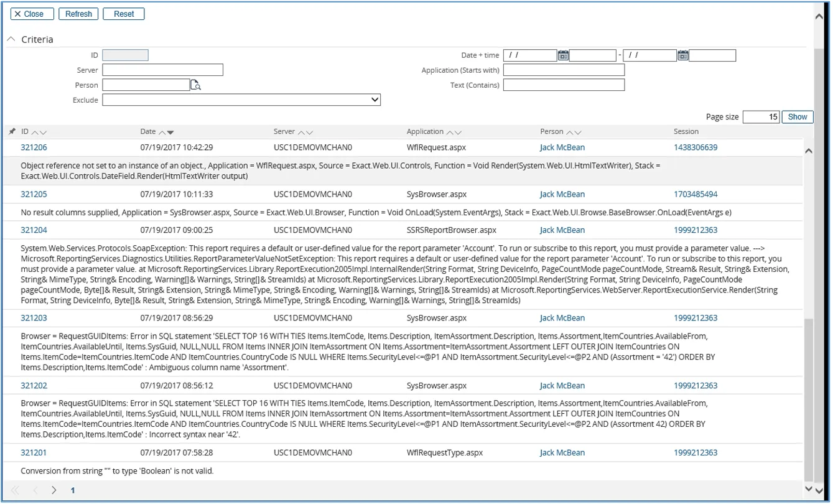Screen dimensions: 833x504
Task: Open log entry 321204
Action: coord(34,230)
